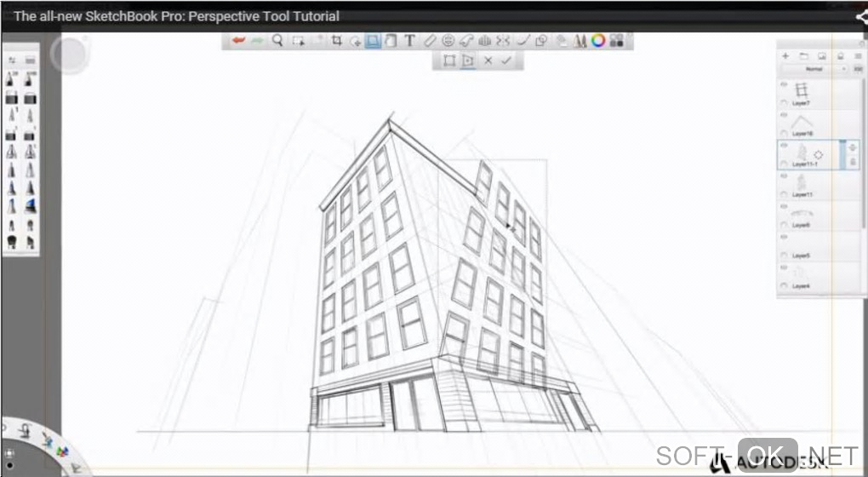Pick the bottom-left round smudge brush

tap(12, 242)
